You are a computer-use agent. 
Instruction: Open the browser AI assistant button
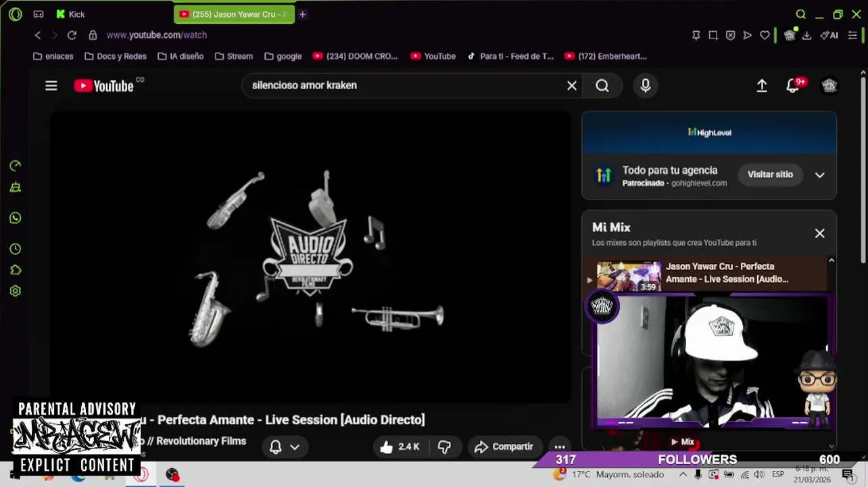(x=829, y=35)
